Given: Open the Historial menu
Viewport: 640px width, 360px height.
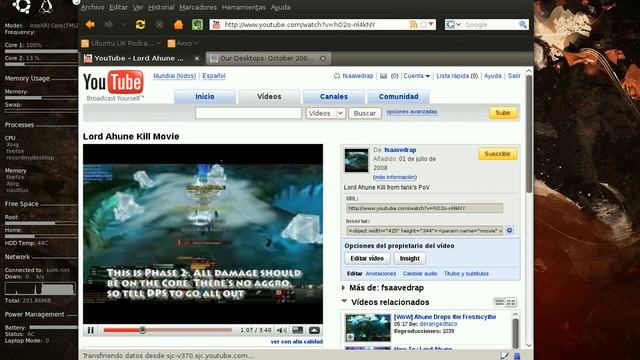Looking at the screenshot, I should click(161, 7).
